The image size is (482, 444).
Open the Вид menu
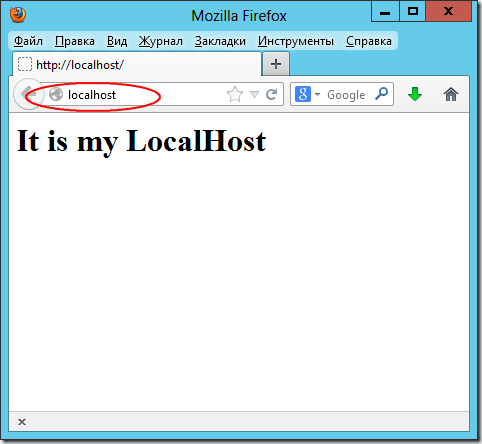point(117,41)
